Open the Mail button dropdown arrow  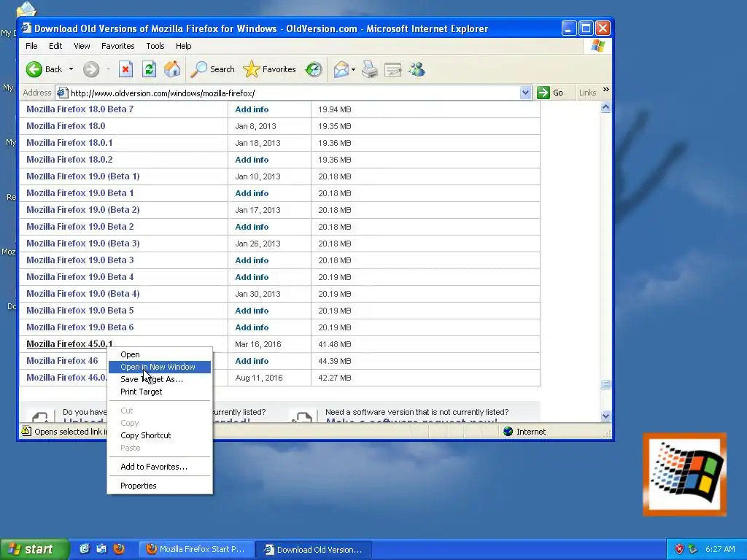pyautogui.click(x=353, y=69)
